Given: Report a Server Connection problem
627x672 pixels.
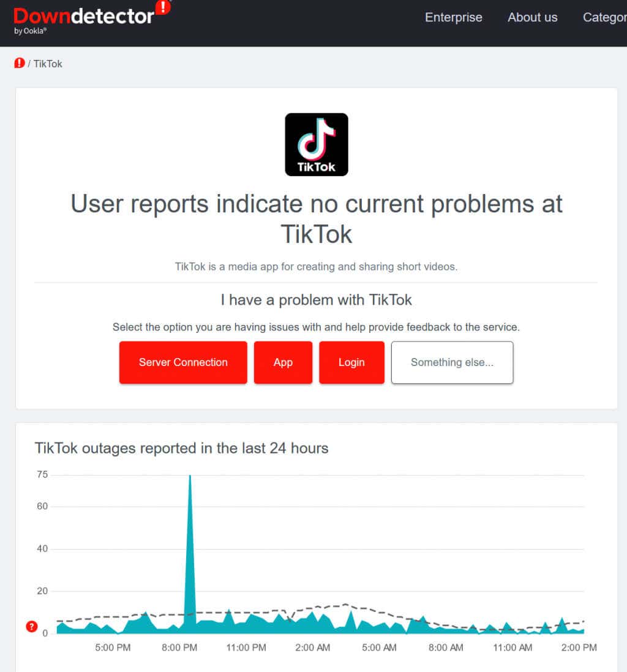Looking at the screenshot, I should [x=183, y=362].
